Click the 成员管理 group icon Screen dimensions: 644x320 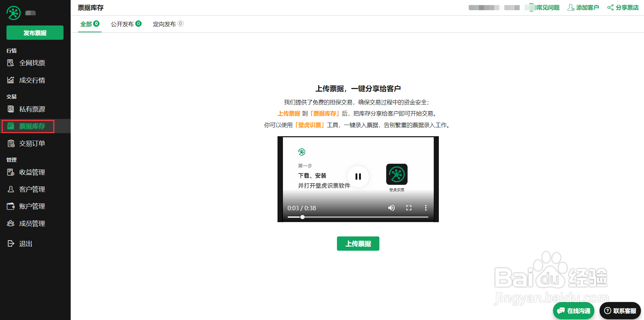pyautogui.click(x=11, y=223)
